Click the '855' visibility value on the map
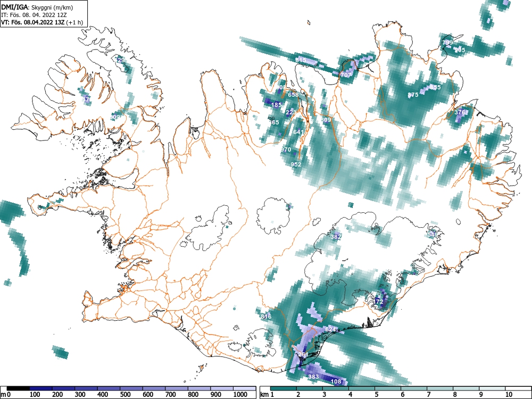The height and width of the screenshot is (399, 532). (x=435, y=87)
